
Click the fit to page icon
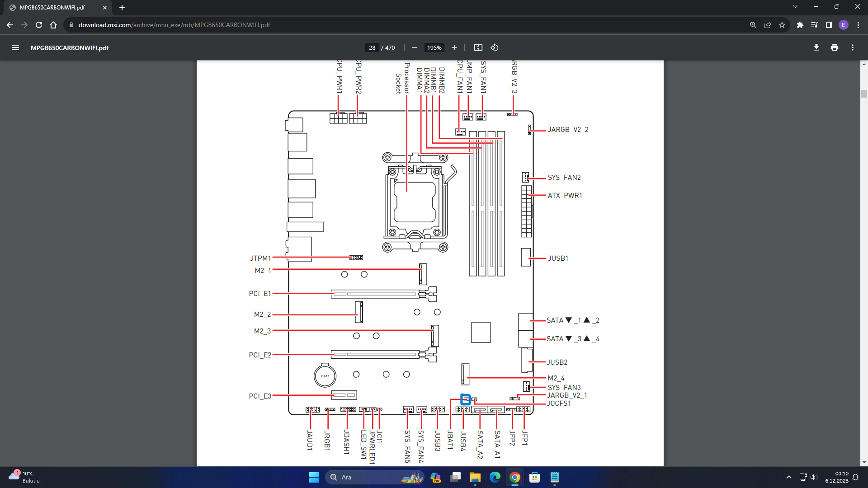(x=478, y=47)
